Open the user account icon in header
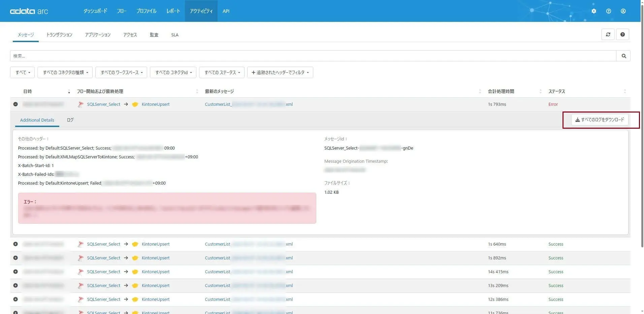 pyautogui.click(x=623, y=11)
